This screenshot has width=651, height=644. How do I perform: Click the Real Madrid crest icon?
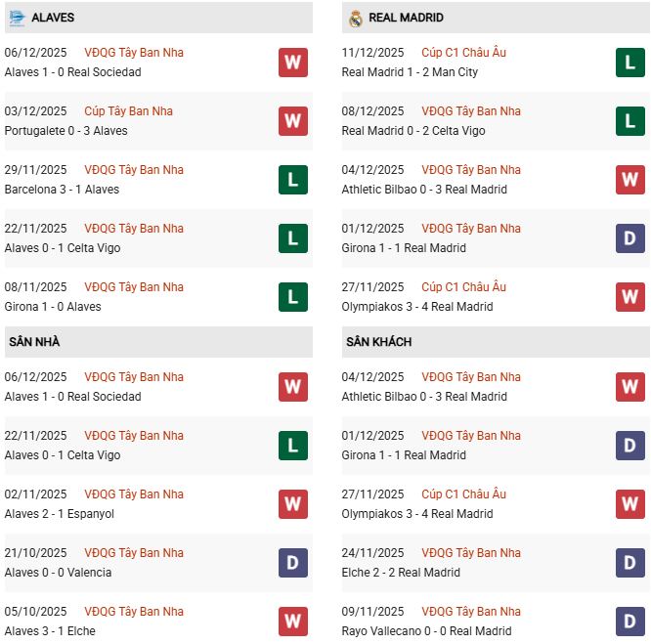[x=355, y=18]
